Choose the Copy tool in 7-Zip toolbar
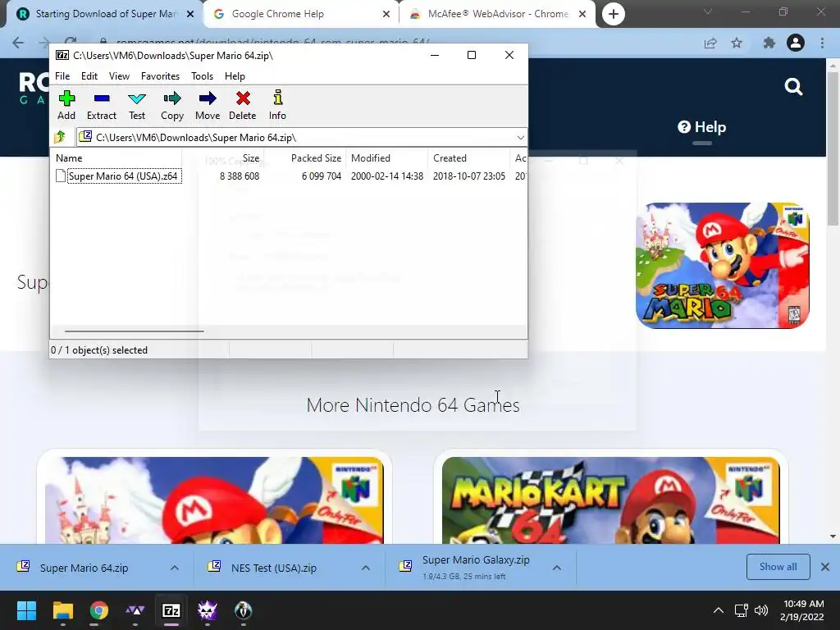 172,105
